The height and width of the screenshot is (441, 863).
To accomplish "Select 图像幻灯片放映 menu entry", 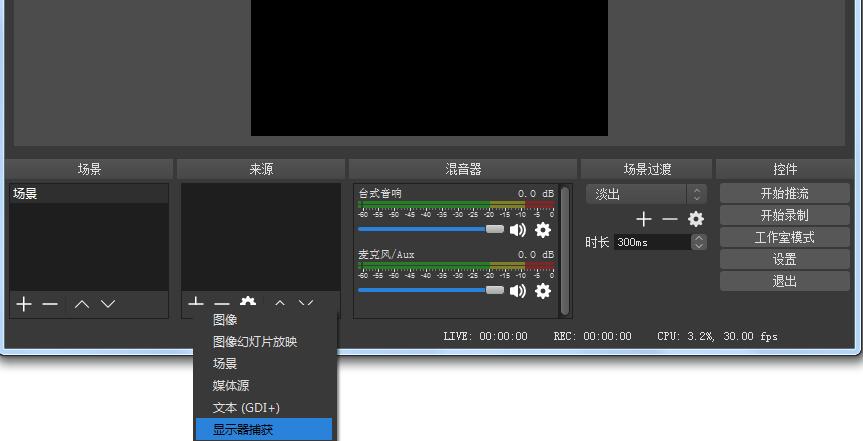I will pos(264,341).
